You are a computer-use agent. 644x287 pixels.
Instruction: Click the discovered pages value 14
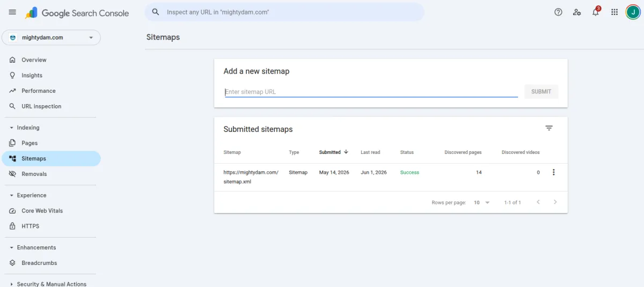coord(479,173)
